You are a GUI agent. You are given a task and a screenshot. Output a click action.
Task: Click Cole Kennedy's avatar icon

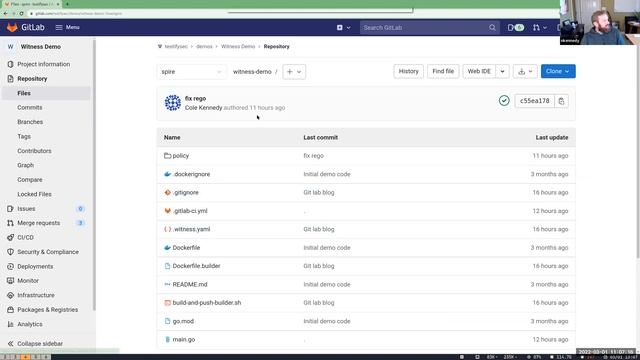173,102
